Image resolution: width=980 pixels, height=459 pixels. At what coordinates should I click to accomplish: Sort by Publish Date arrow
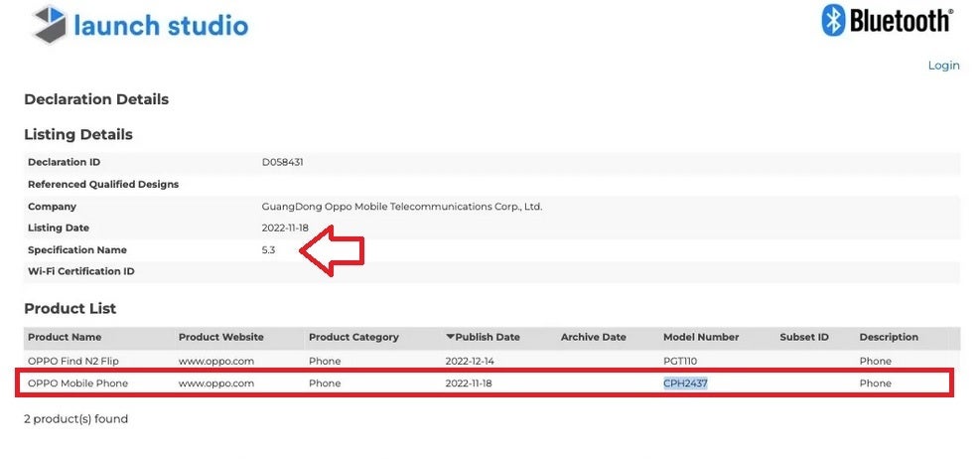(x=450, y=337)
